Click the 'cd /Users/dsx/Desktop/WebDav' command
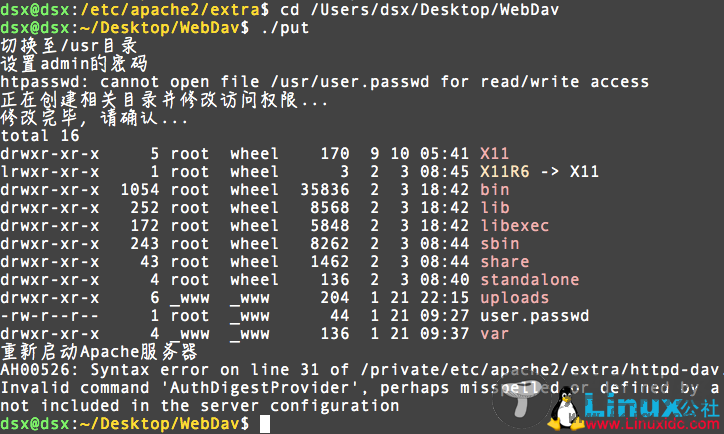This screenshot has width=724, height=434. point(419,9)
